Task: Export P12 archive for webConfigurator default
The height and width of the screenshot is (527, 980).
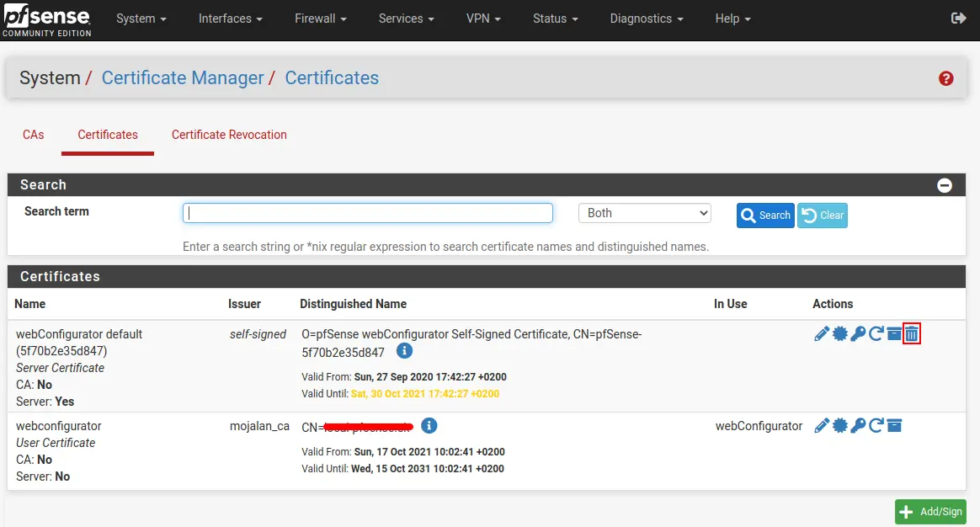Action: pyautogui.click(x=894, y=334)
